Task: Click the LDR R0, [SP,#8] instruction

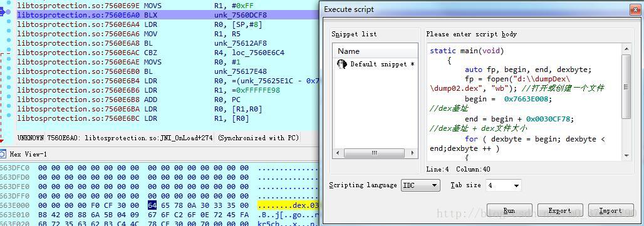Action: (x=167, y=24)
